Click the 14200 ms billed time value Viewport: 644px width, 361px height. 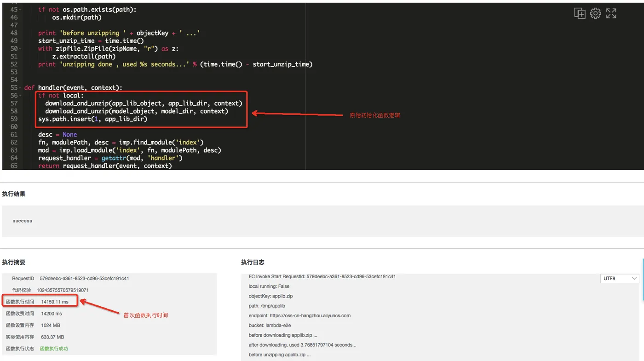click(52, 314)
